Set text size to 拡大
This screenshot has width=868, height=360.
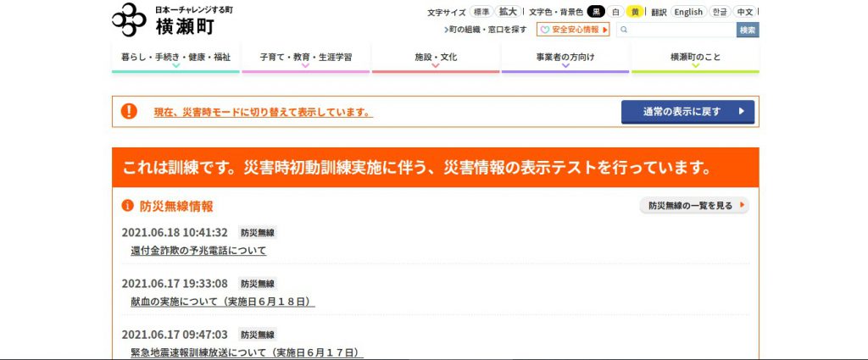[508, 12]
